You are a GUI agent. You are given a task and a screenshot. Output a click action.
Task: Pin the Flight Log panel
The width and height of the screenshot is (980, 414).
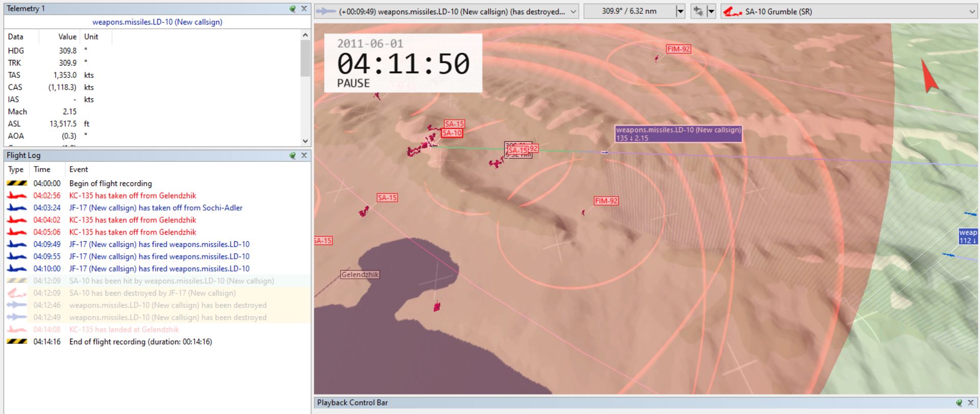click(293, 155)
